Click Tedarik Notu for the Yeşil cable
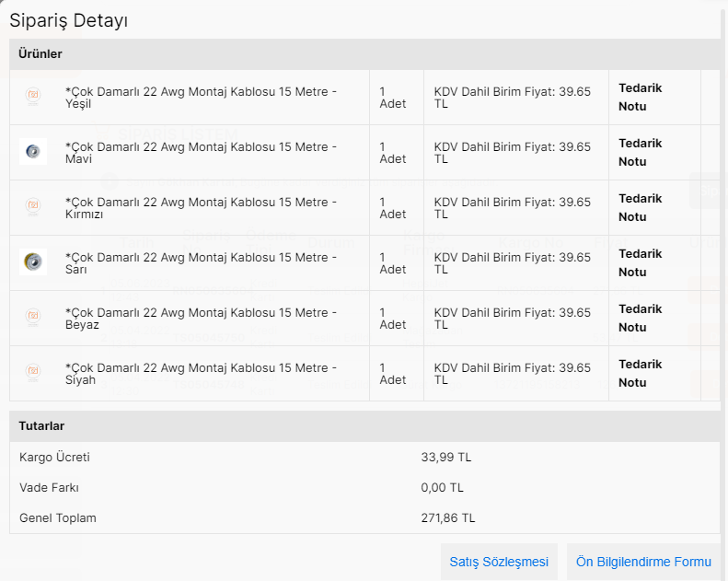728x581 pixels. point(640,97)
